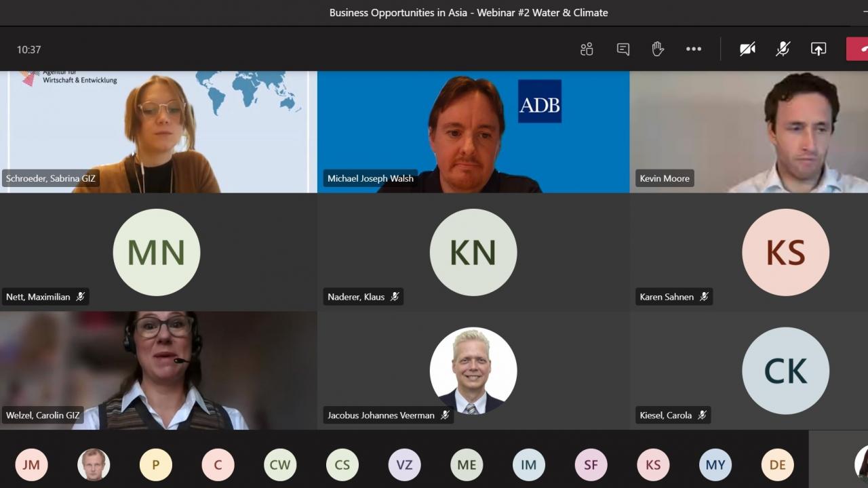Hang up the call
Screen dimensions: 868x488
coord(857,49)
